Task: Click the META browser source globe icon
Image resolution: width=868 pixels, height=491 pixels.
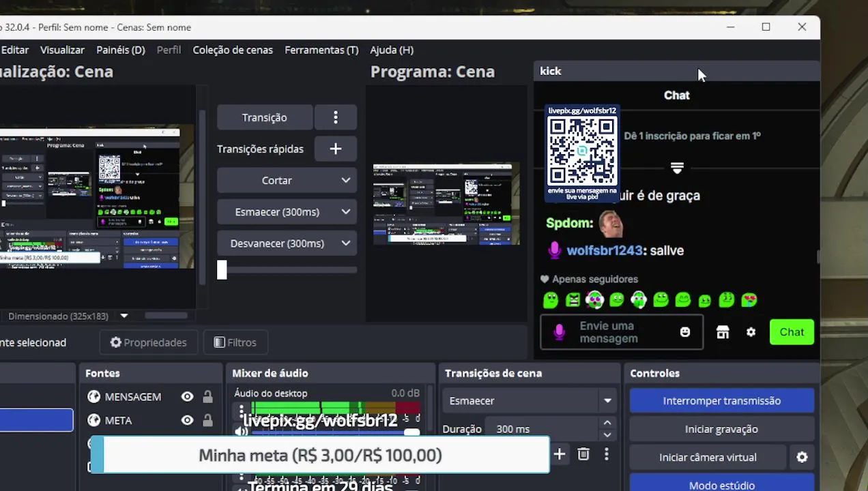Action: 94,421
